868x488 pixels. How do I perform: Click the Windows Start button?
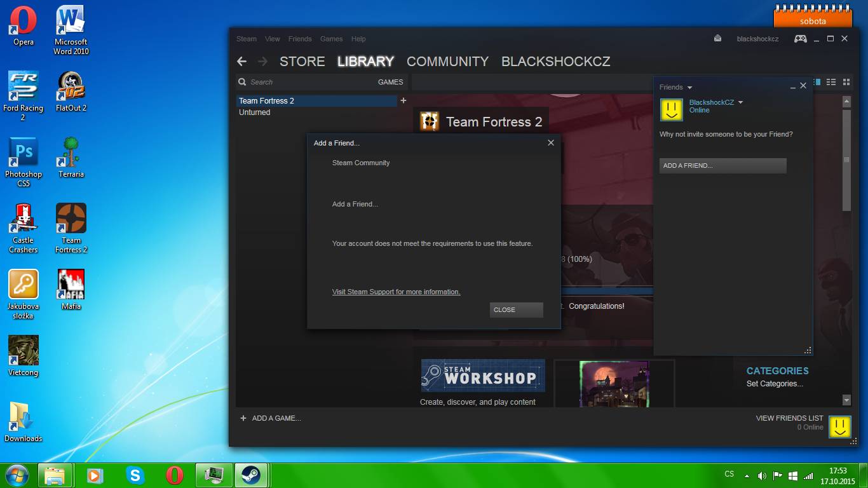(17, 475)
